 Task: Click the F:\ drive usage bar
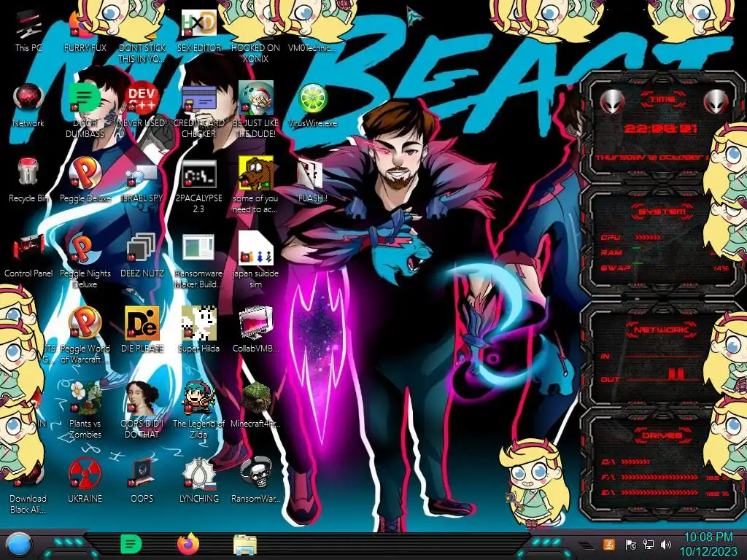660,477
